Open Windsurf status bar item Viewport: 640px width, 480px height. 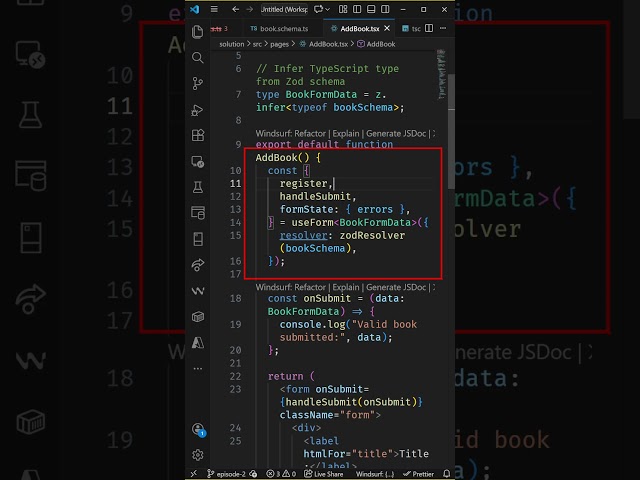tap(375, 473)
